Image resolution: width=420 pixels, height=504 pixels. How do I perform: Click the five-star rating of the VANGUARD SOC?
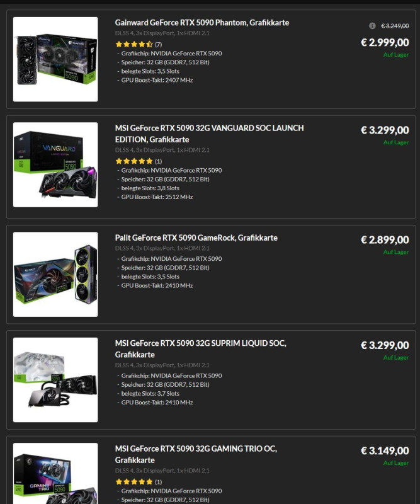coord(134,161)
